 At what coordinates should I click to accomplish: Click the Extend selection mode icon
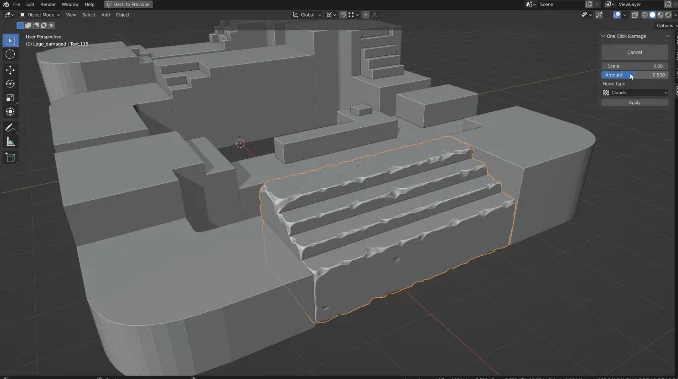coord(28,25)
